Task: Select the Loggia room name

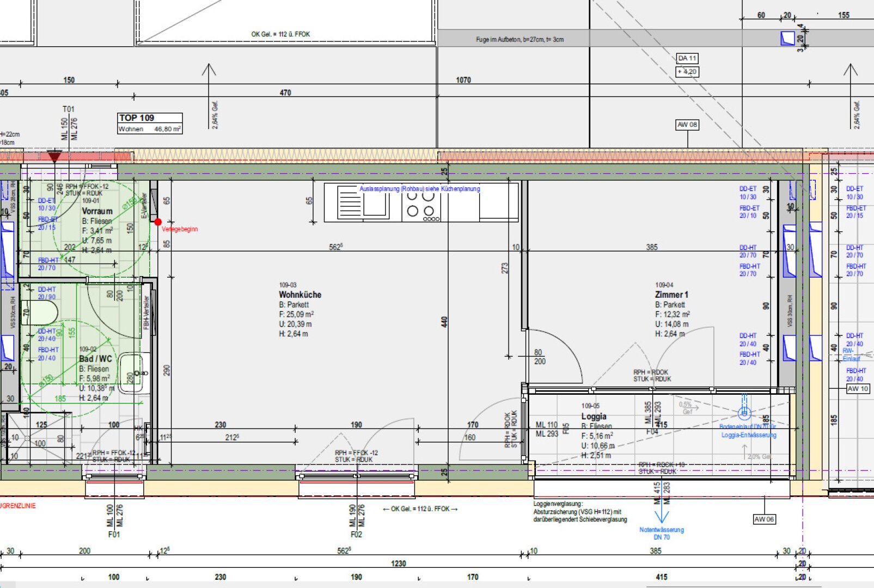Action: pos(594,416)
